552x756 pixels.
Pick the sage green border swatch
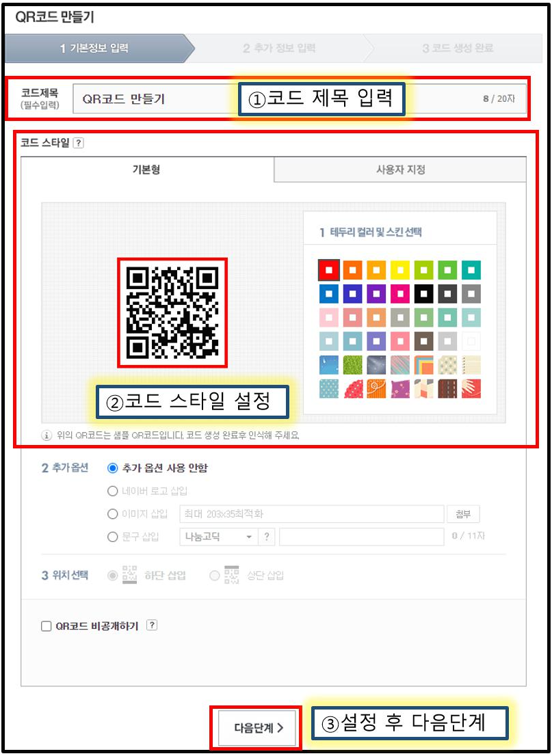(x=423, y=317)
